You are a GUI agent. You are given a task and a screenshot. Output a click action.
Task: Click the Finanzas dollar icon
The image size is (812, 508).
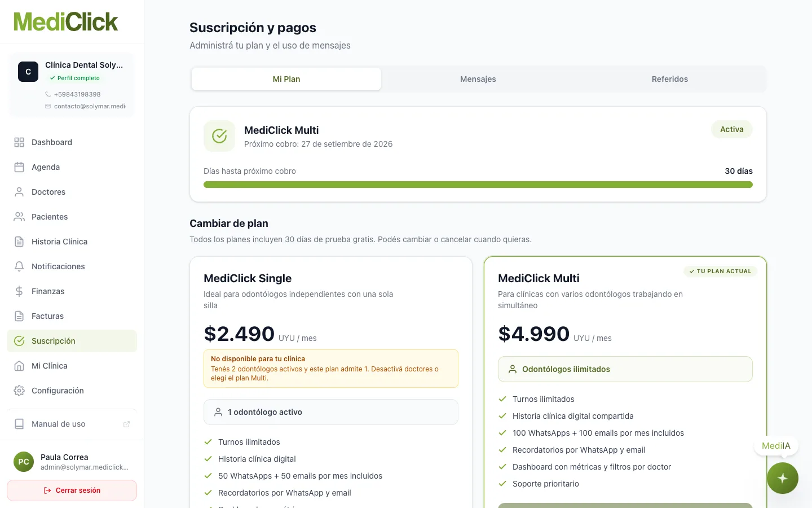coord(19,291)
